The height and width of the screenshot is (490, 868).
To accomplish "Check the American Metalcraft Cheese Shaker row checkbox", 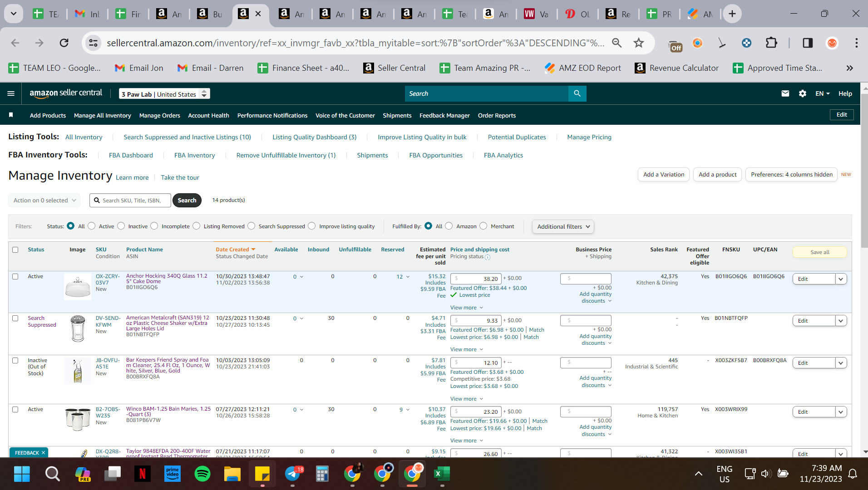I will point(15,318).
